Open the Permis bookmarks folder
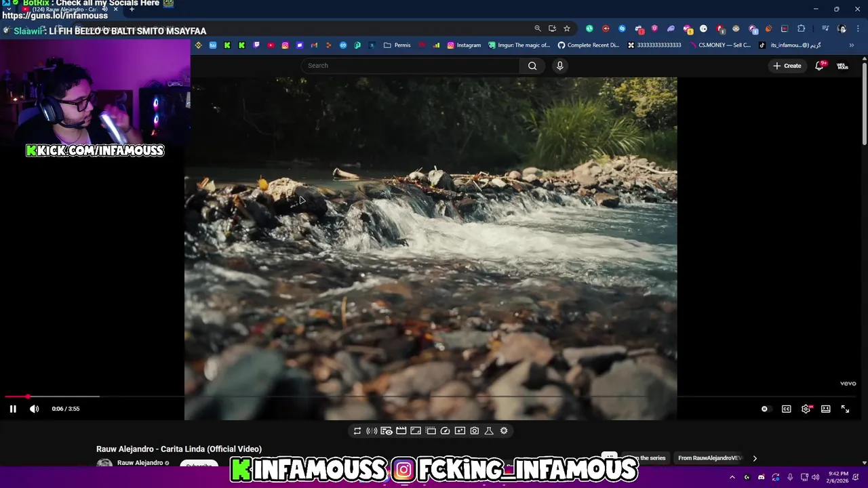 point(397,45)
